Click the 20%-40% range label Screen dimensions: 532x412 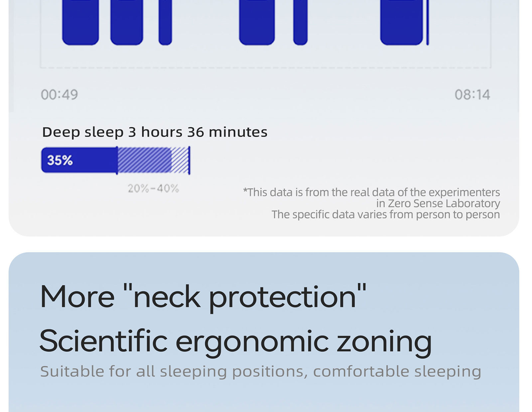tap(153, 188)
